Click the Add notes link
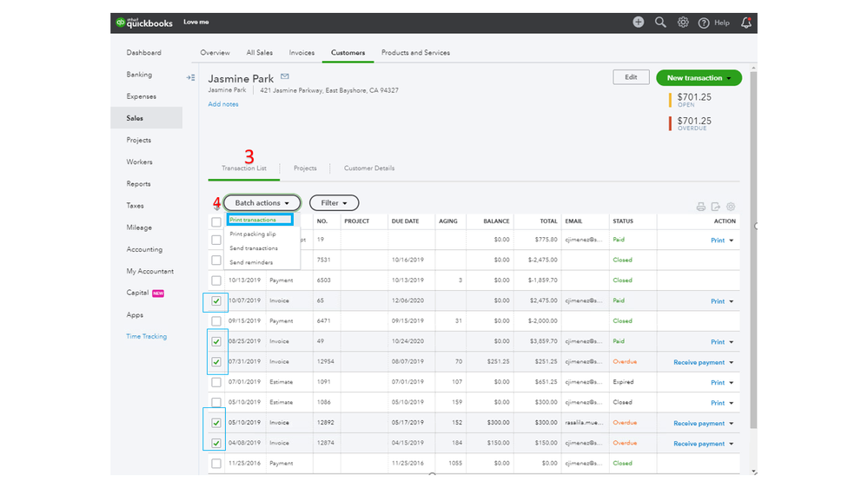The width and height of the screenshot is (868, 488). (223, 104)
